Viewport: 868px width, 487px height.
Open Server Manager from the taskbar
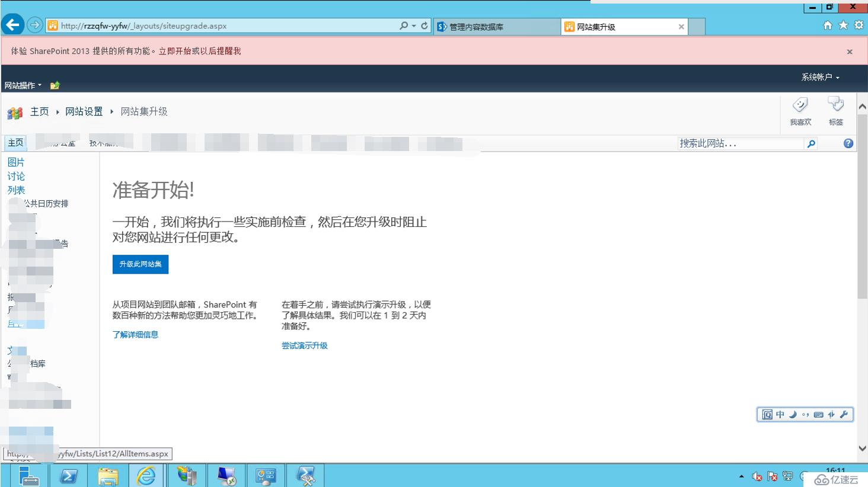point(28,476)
